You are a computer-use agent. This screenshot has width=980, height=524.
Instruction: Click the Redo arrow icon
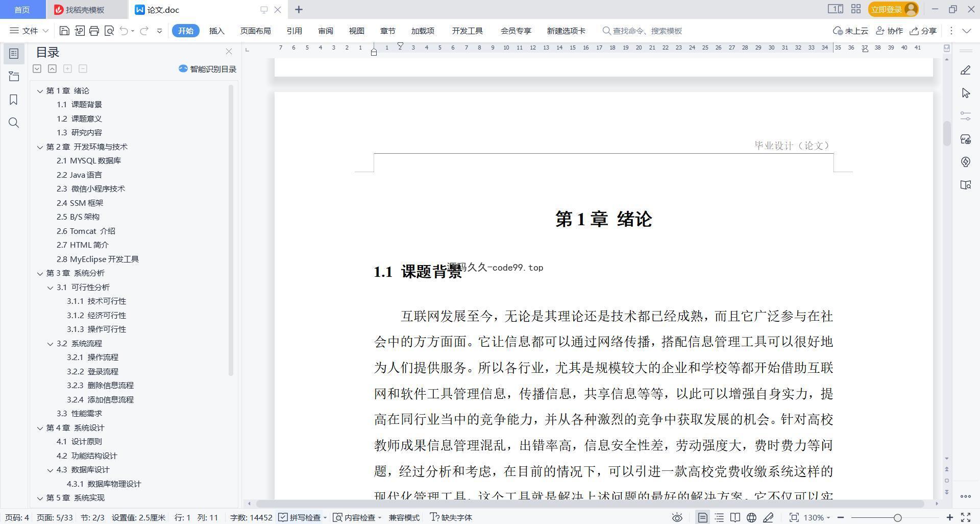click(x=144, y=31)
